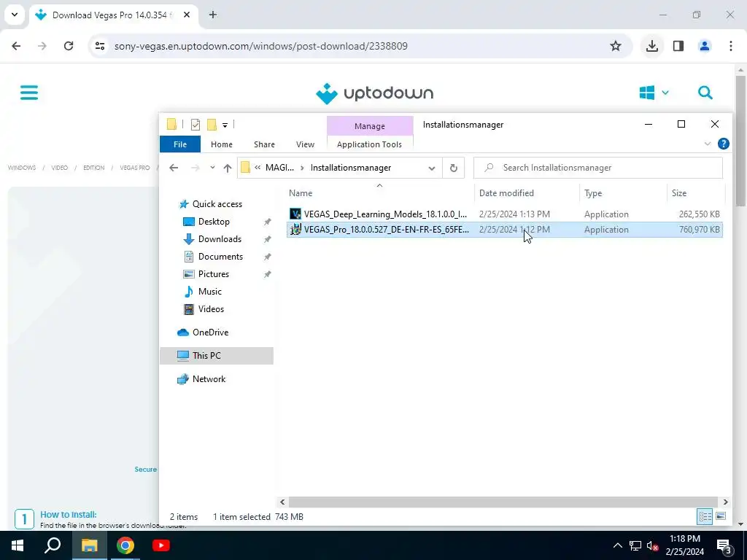
Task: Open Music in navigation pane
Action: coord(209,292)
